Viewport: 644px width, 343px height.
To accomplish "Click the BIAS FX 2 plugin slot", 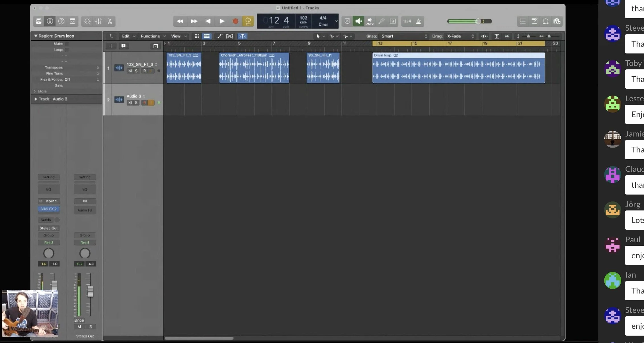I will click(x=49, y=209).
